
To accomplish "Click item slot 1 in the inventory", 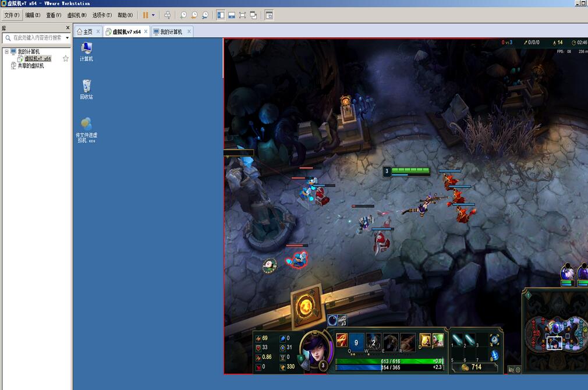I will click(x=458, y=340).
